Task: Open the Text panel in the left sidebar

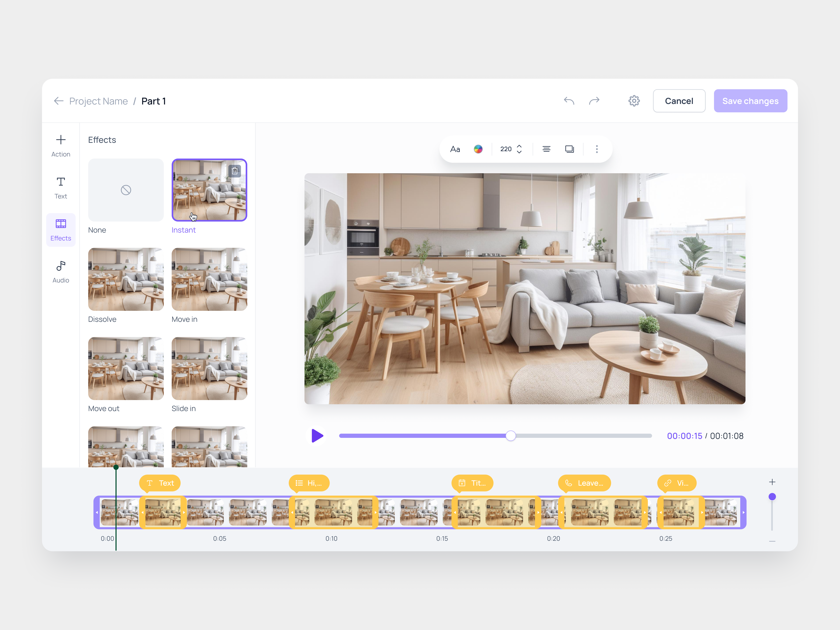Action: (x=61, y=188)
